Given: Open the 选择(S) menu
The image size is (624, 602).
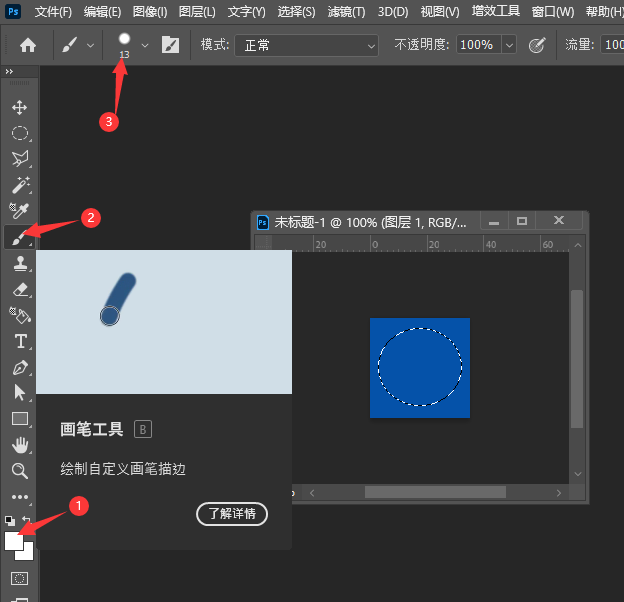Looking at the screenshot, I should pyautogui.click(x=296, y=12).
